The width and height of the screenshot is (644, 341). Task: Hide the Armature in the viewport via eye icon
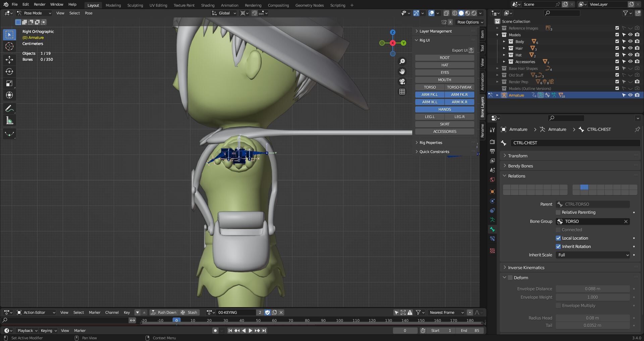[630, 95]
